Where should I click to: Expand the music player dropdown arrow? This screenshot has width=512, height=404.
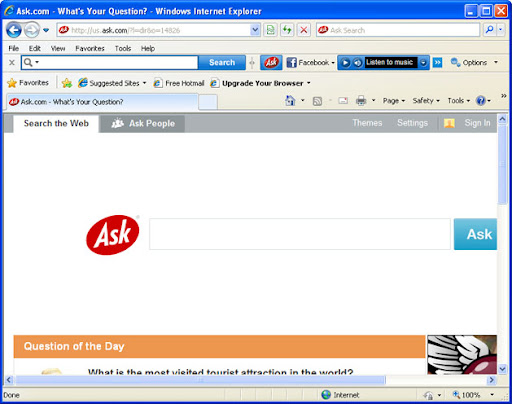click(x=423, y=62)
